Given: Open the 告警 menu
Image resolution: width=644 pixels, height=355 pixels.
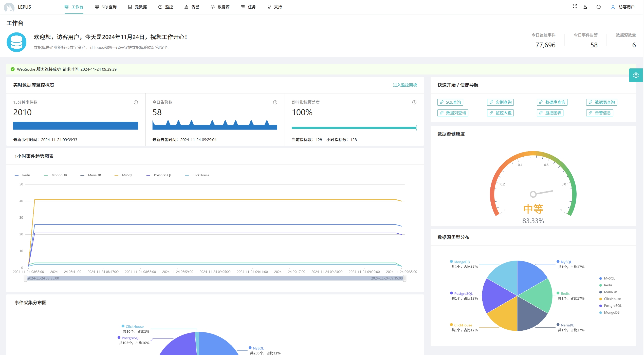Looking at the screenshot, I should (192, 7).
